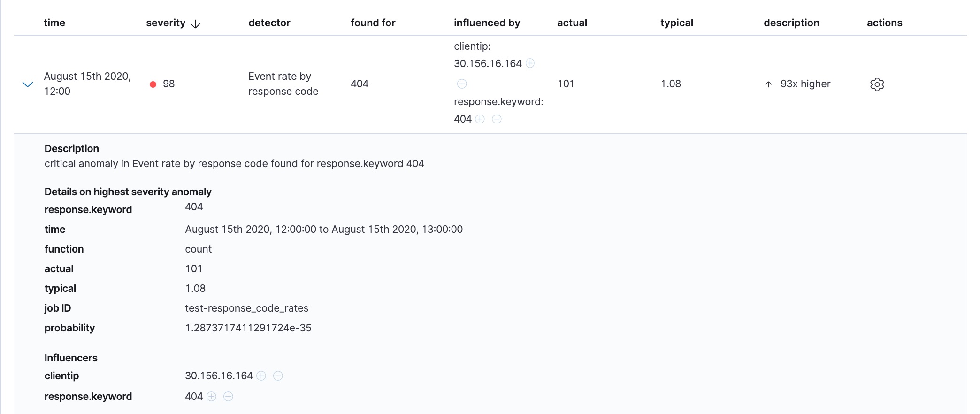The width and height of the screenshot is (980, 414).
Task: Exclude clientip influencer value using minus icon
Action: coord(278,376)
